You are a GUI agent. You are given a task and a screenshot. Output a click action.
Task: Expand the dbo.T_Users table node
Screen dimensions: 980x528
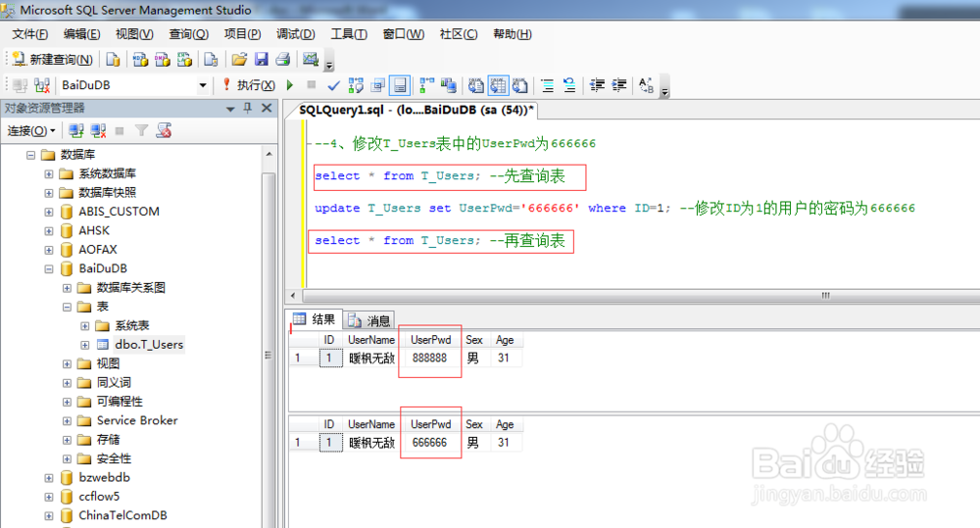click(x=85, y=345)
